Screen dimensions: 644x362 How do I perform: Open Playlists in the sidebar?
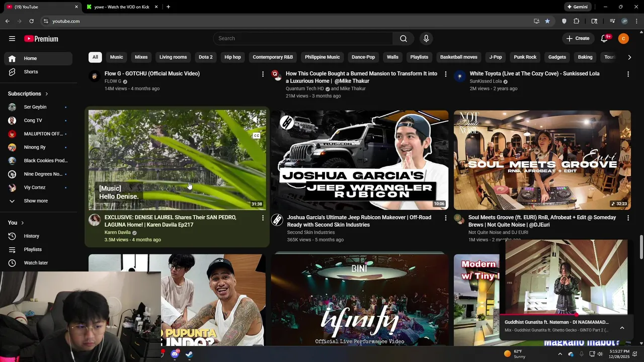pyautogui.click(x=38, y=249)
